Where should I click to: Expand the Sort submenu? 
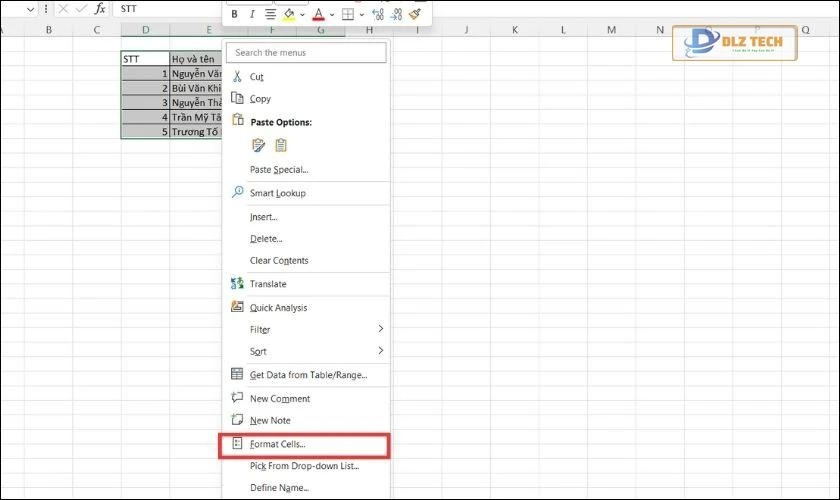381,351
